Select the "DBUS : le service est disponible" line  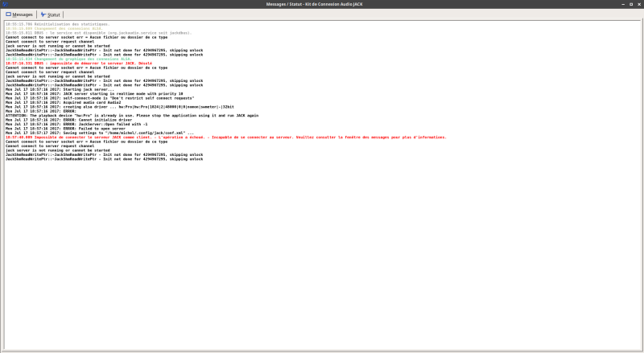tap(98, 33)
